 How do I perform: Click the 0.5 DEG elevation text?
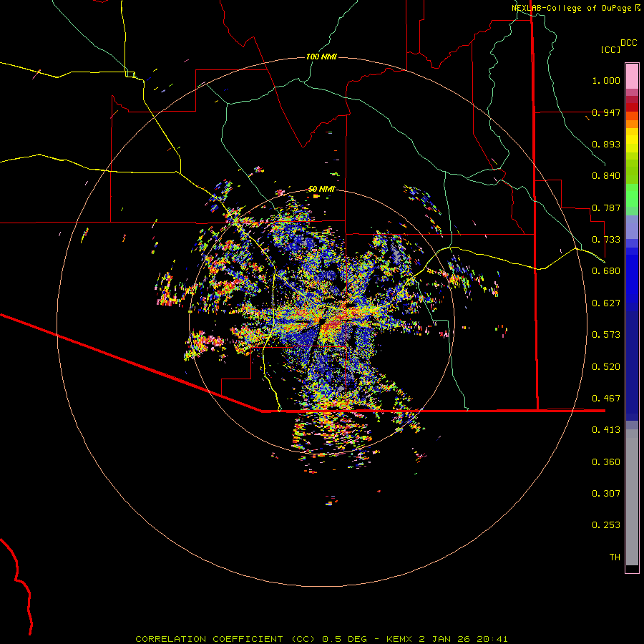[345, 639]
